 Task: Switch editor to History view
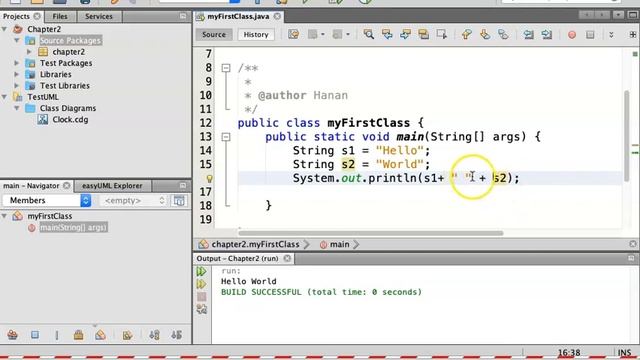pos(256,35)
